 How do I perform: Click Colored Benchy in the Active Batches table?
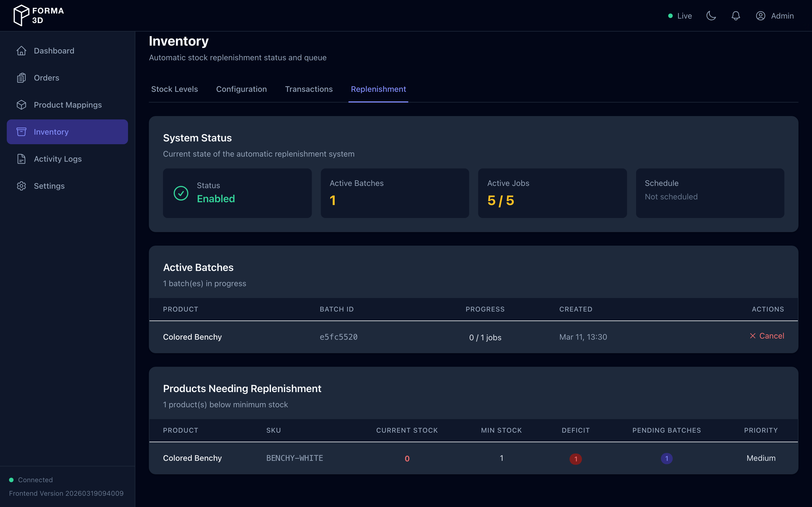pos(192,337)
